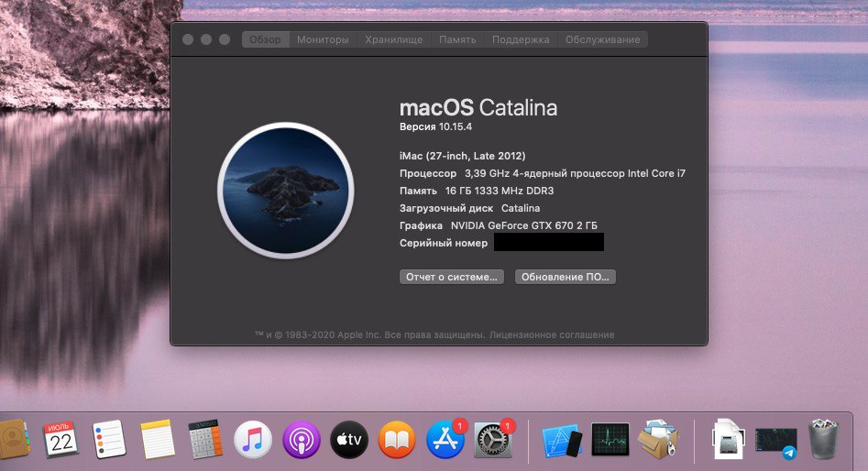
Task: Open System Preferences from the dock
Action: coord(493,440)
